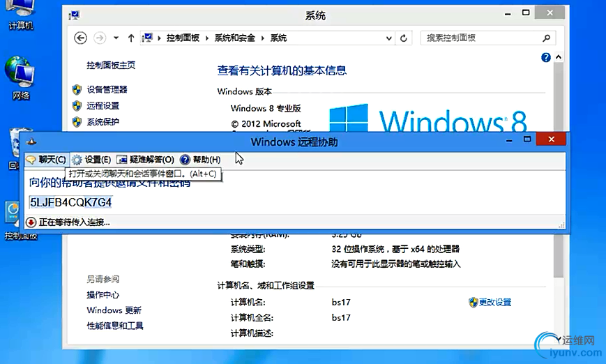Image resolution: width=606 pixels, height=364 pixels.
Task: Close the Windows 远程协助 window
Action: tap(551, 139)
